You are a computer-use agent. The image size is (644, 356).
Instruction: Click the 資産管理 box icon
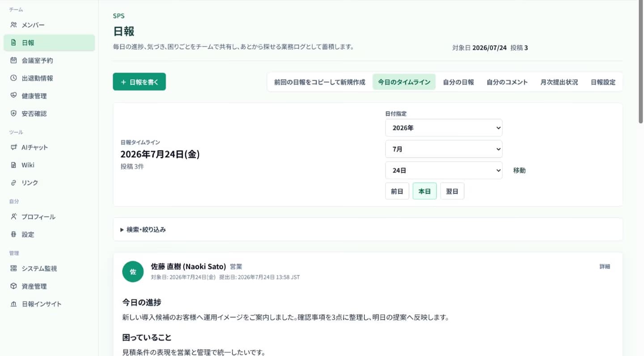point(13,286)
